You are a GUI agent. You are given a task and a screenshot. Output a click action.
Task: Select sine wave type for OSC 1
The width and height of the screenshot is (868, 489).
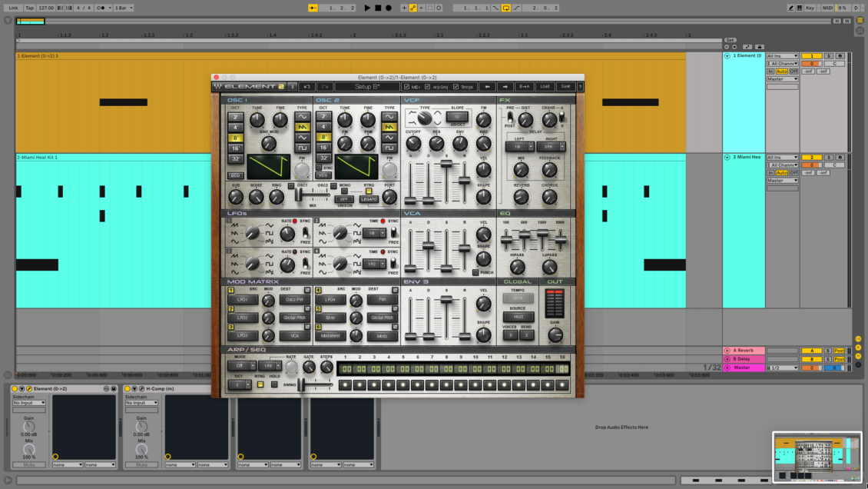tap(302, 116)
